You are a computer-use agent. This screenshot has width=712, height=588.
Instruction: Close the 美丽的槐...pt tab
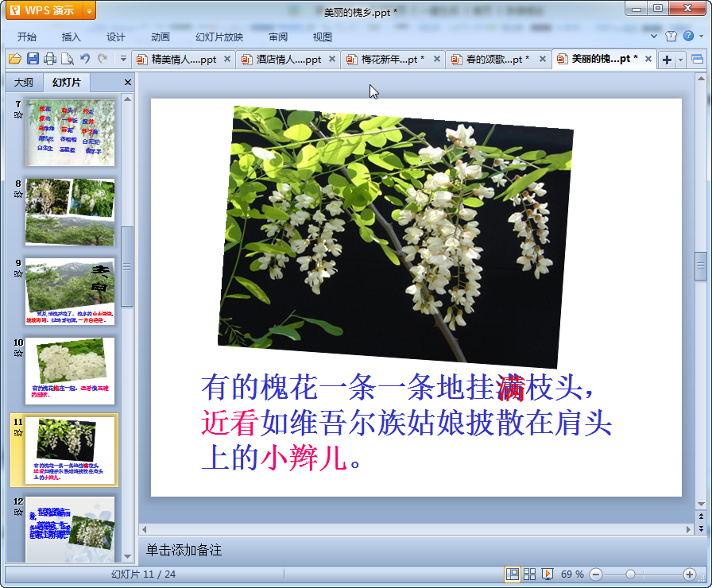coord(648,59)
